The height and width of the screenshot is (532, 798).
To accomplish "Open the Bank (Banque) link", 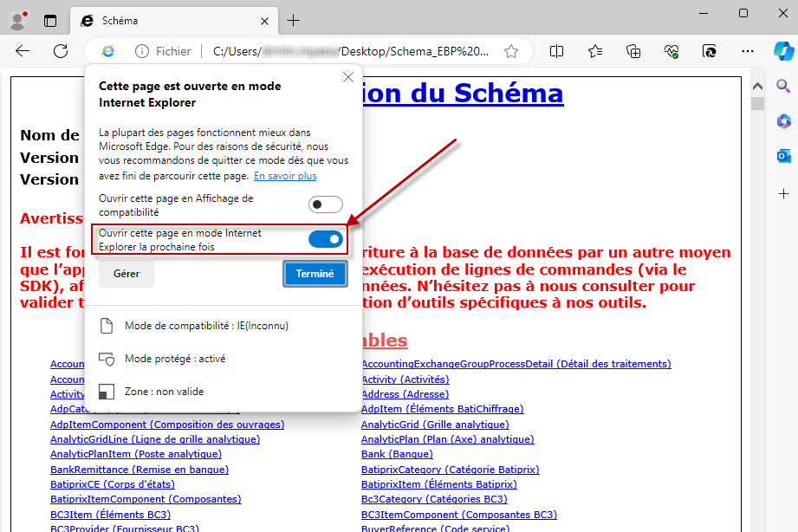I will click(x=397, y=454).
